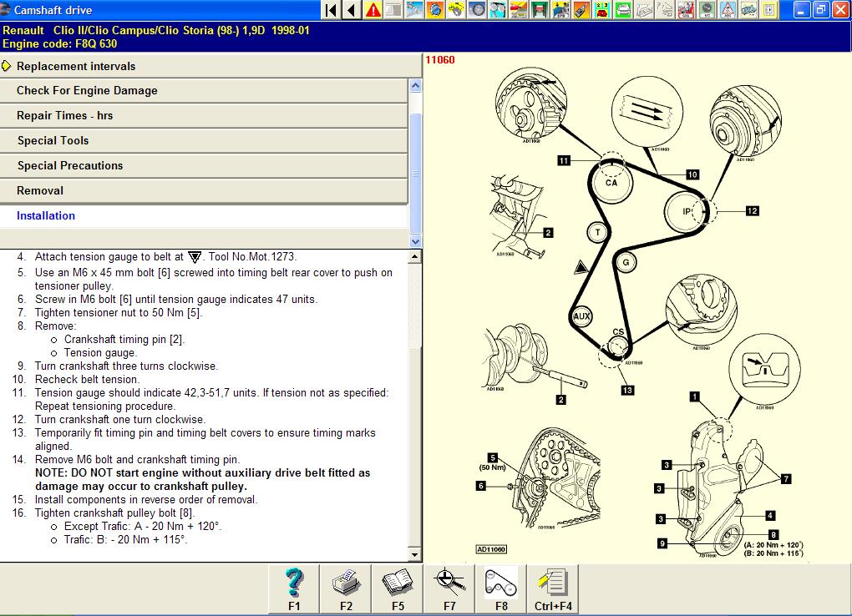Click 'Tighten crankshaft pulley bolt [8].' step
Image resolution: width=852 pixels, height=616 pixels.
(114, 512)
